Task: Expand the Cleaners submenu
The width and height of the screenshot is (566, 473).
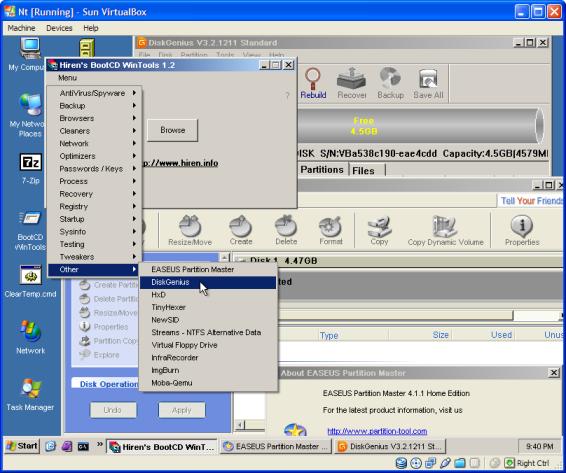Action: [x=93, y=131]
